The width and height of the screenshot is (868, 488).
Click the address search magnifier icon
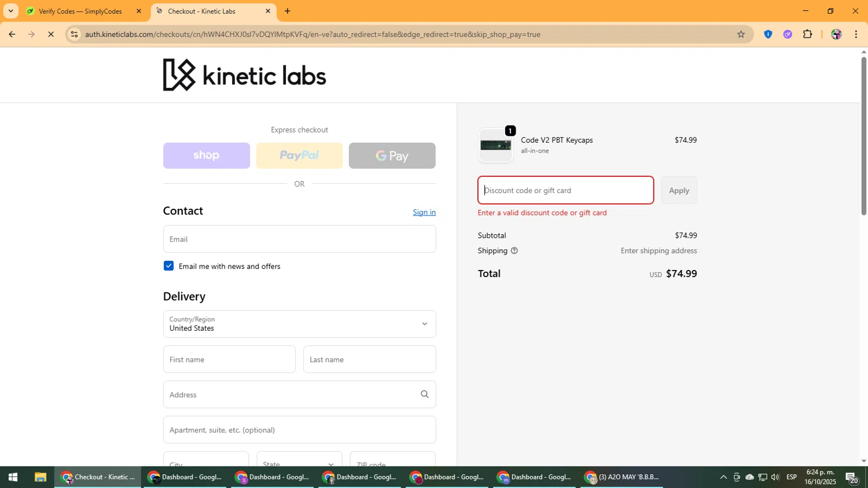(x=424, y=394)
